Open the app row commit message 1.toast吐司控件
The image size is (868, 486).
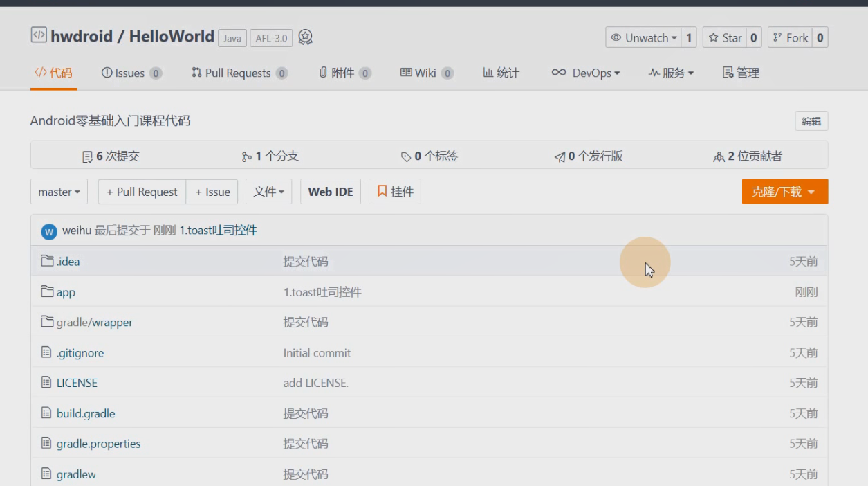[322, 292]
